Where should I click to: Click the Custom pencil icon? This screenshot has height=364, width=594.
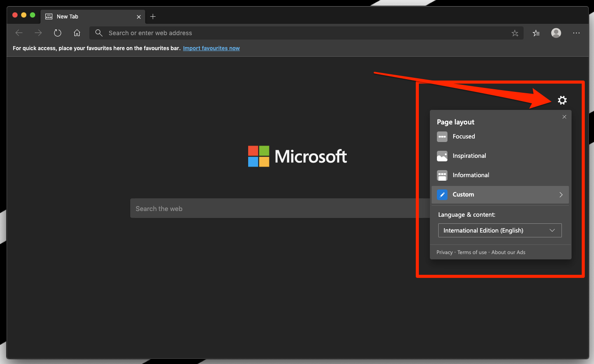(442, 195)
